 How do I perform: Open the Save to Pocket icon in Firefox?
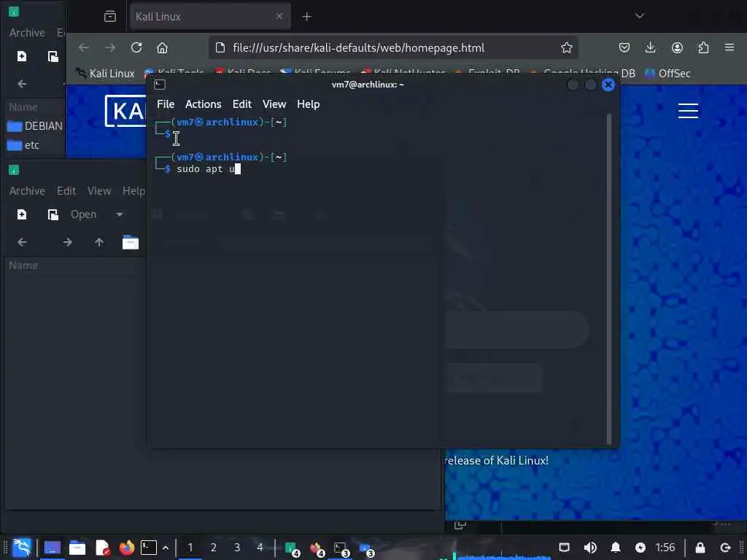[624, 47]
